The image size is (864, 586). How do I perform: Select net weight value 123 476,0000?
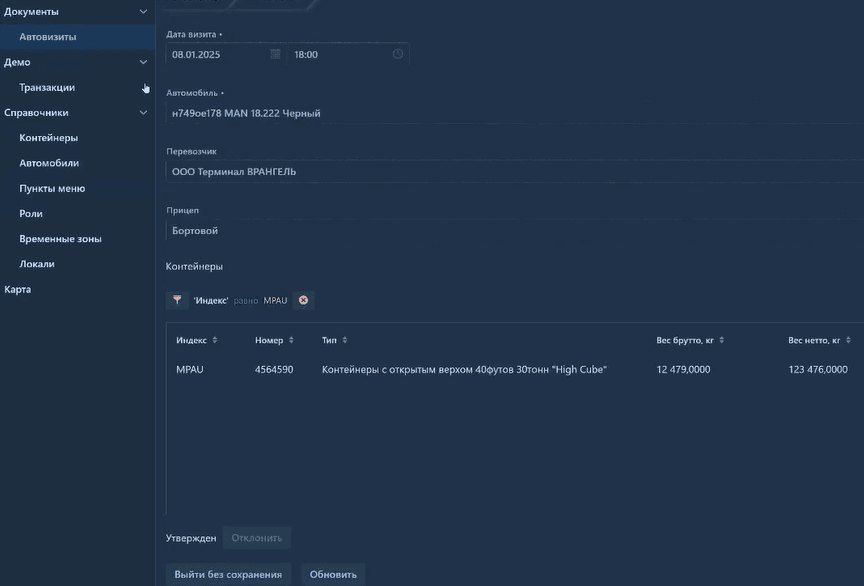tap(818, 369)
